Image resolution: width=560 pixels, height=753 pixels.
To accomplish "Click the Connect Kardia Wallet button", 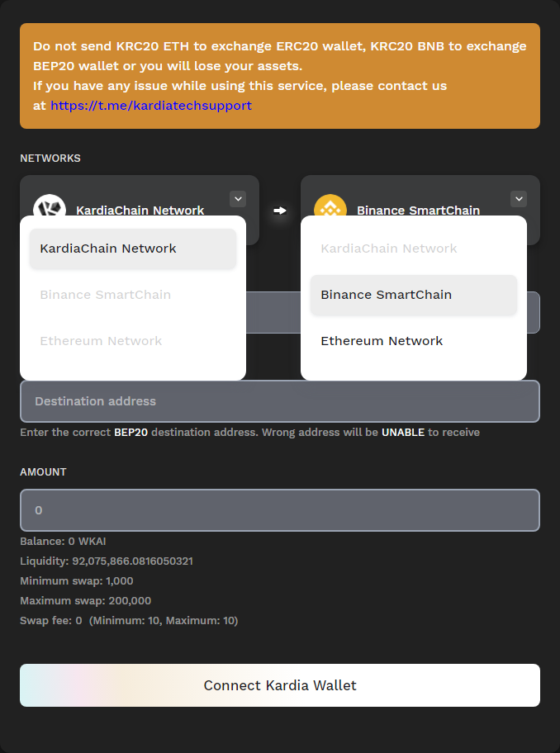I will (x=280, y=685).
